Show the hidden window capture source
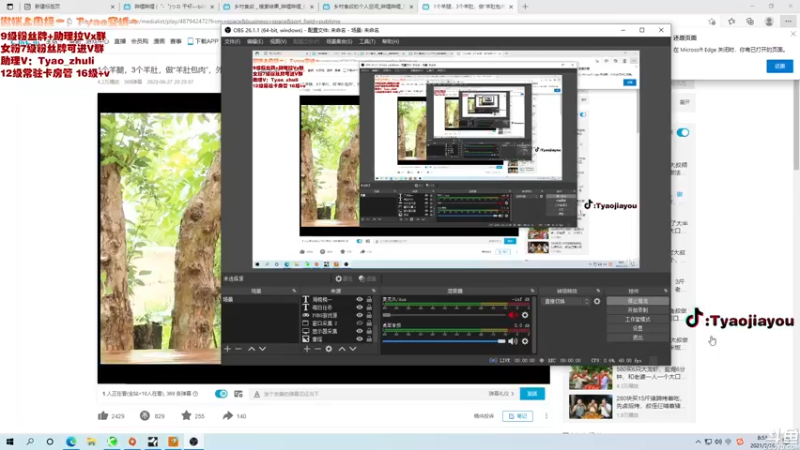Image resolution: width=800 pixels, height=450 pixels. [359, 323]
